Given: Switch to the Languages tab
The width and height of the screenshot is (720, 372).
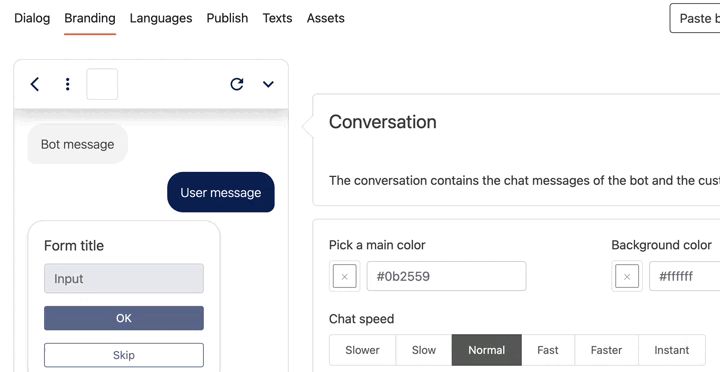Looking at the screenshot, I should click(161, 18).
